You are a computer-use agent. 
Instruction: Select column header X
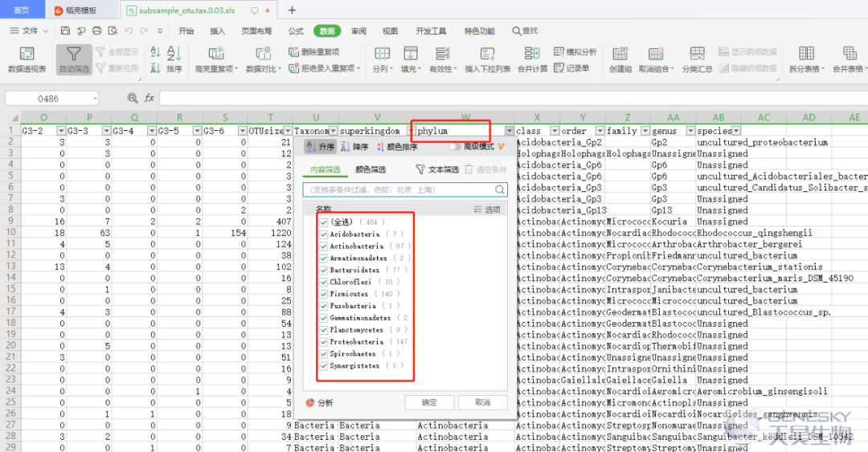[537, 117]
